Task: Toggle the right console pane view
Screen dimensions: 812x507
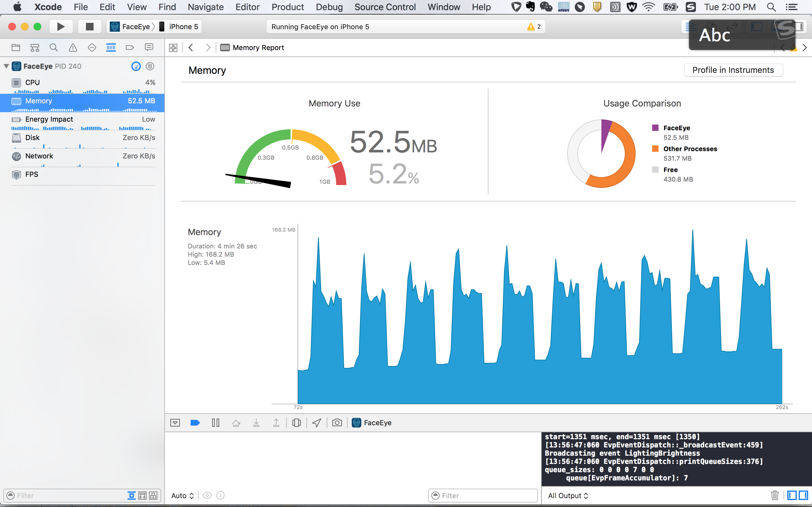Action: 803,495
